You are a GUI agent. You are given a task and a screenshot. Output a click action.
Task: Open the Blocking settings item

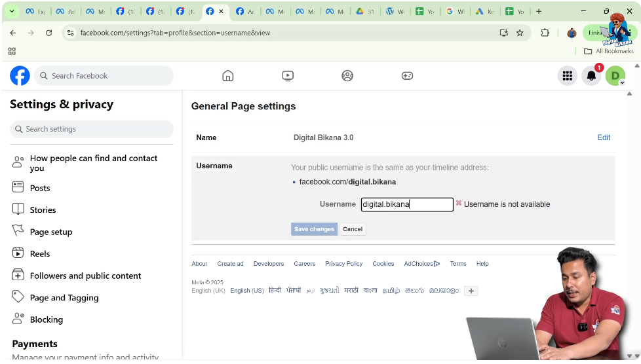pos(92,319)
